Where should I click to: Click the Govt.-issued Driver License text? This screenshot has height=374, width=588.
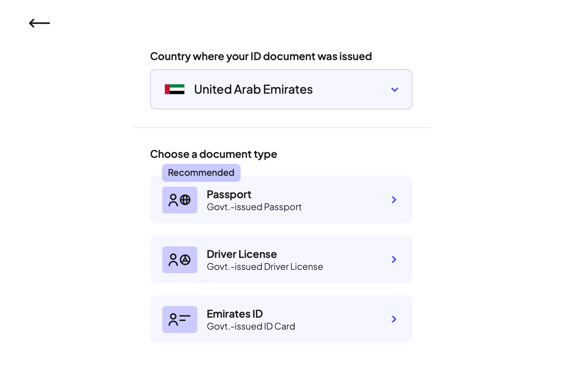pyautogui.click(x=265, y=267)
